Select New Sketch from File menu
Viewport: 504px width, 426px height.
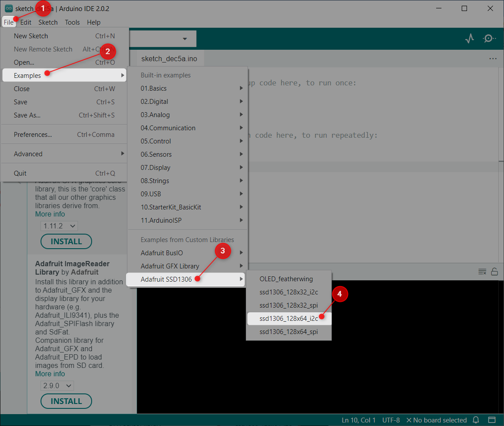coord(64,36)
